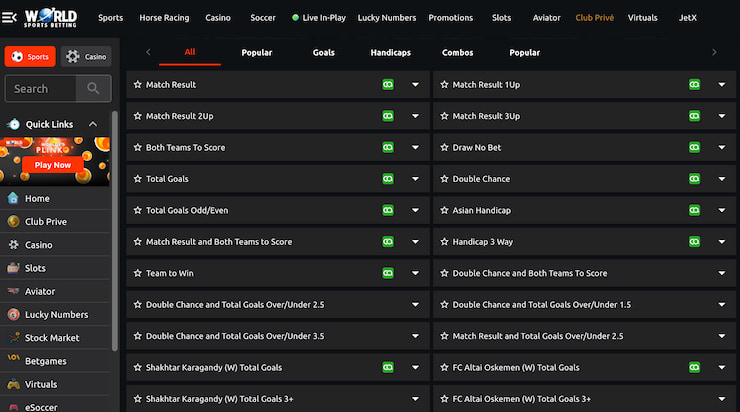
Task: Collapse the Quick Links section
Action: click(93, 124)
